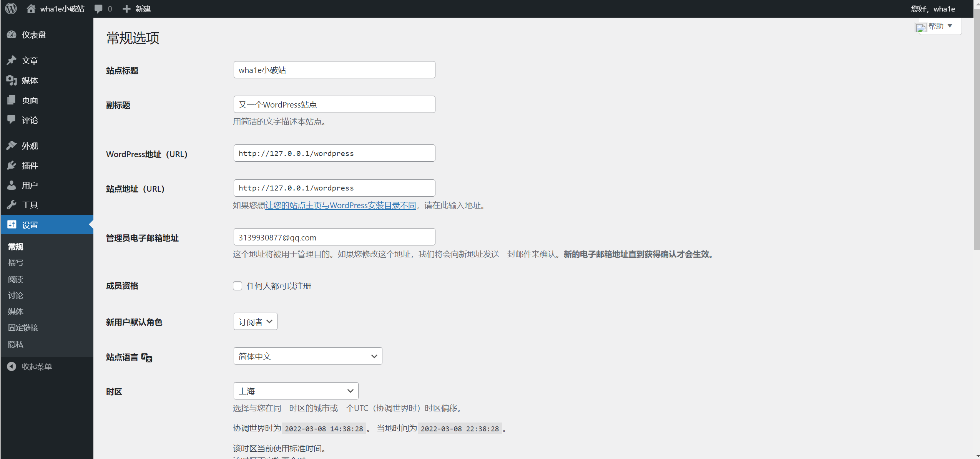Enable 任何人都可以注册 checkbox
Viewport: 980px width, 459px height.
point(238,286)
